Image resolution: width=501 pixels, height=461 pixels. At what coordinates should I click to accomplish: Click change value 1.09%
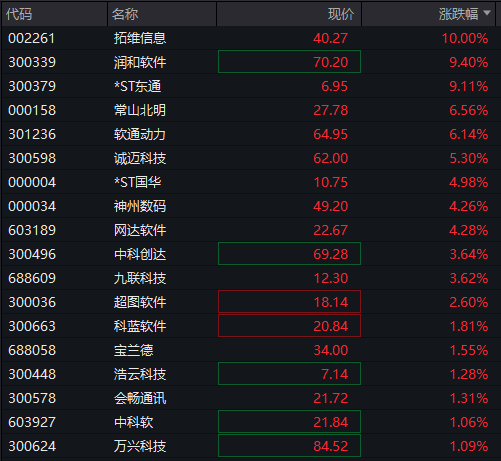click(x=469, y=446)
